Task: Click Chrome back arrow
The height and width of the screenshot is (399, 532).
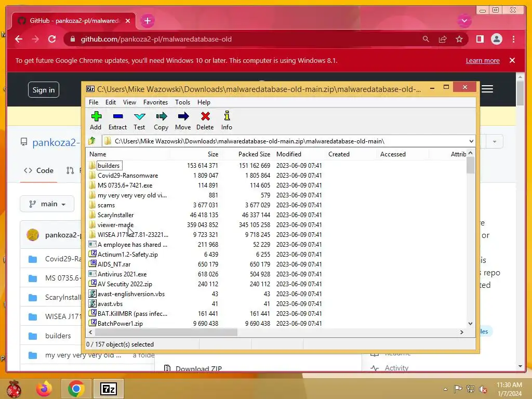Action: [x=19, y=39]
